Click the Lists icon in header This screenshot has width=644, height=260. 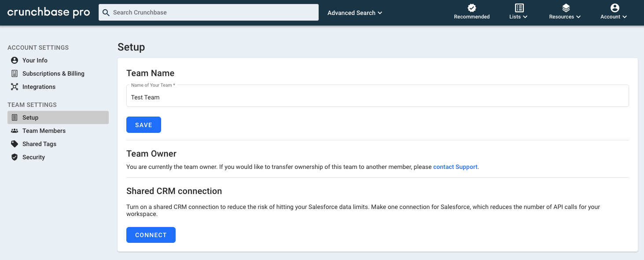[519, 8]
